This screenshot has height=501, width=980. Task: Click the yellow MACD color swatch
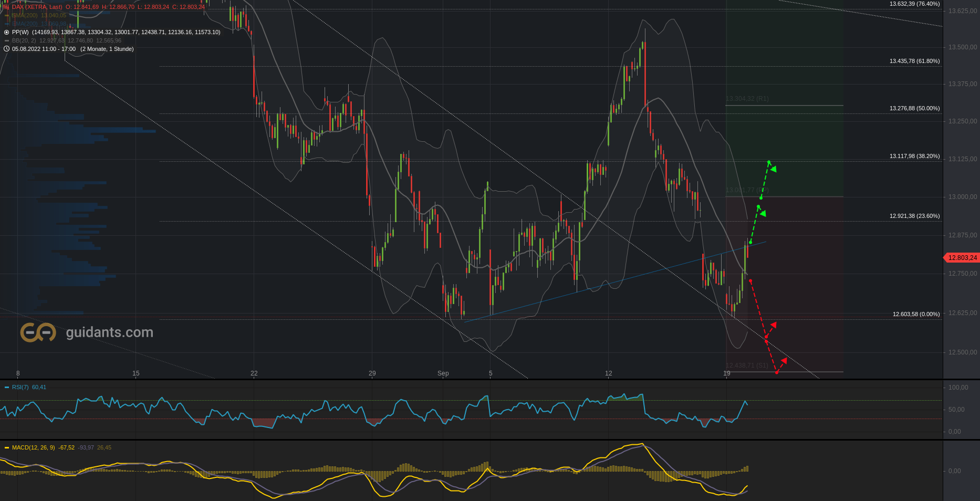coord(7,447)
